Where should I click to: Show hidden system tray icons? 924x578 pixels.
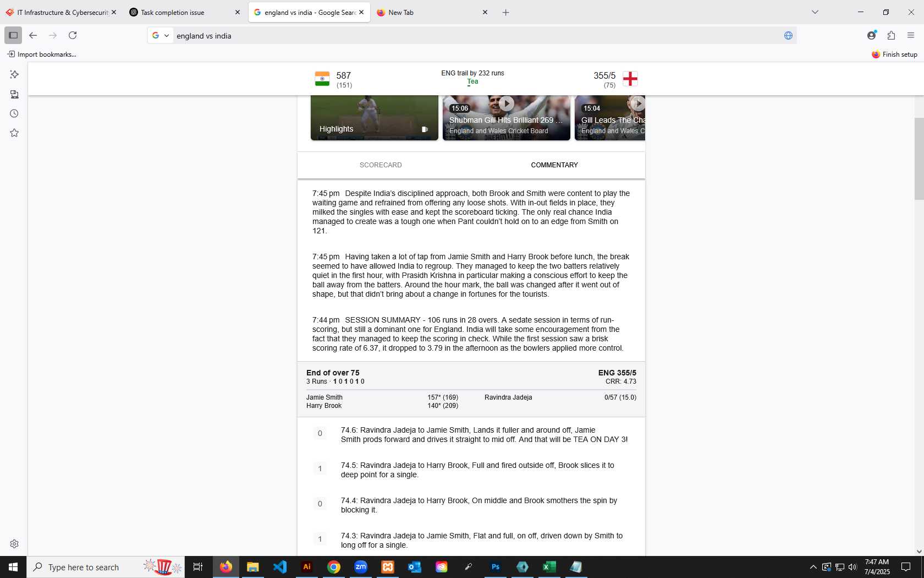tap(813, 567)
